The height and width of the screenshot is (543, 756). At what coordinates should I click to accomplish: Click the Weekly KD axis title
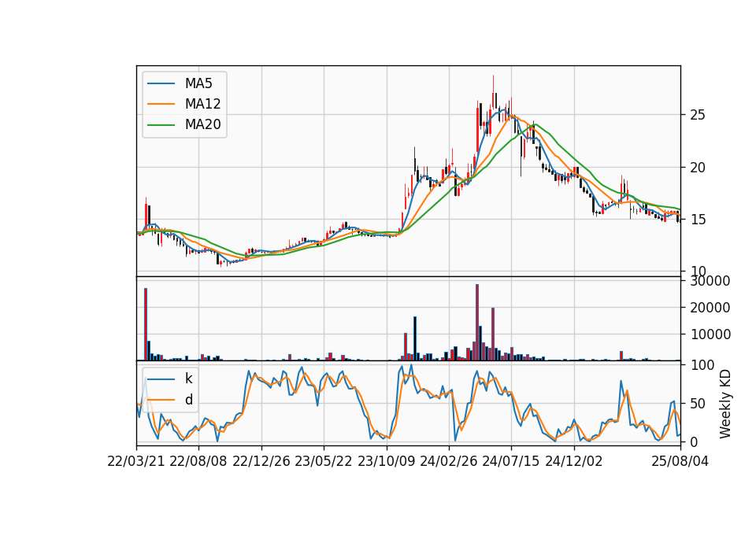point(725,404)
